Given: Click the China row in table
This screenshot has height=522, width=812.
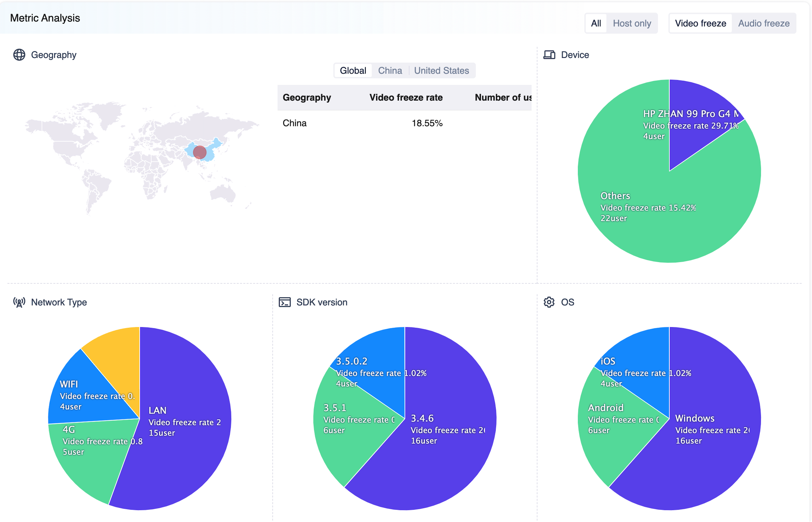Looking at the screenshot, I should [405, 123].
